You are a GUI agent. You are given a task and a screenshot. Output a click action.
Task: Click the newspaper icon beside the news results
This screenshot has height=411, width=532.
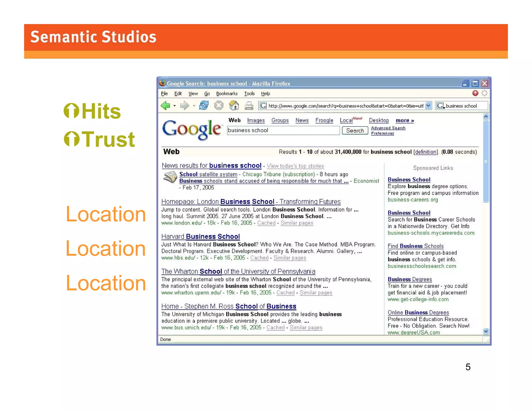[170, 177]
